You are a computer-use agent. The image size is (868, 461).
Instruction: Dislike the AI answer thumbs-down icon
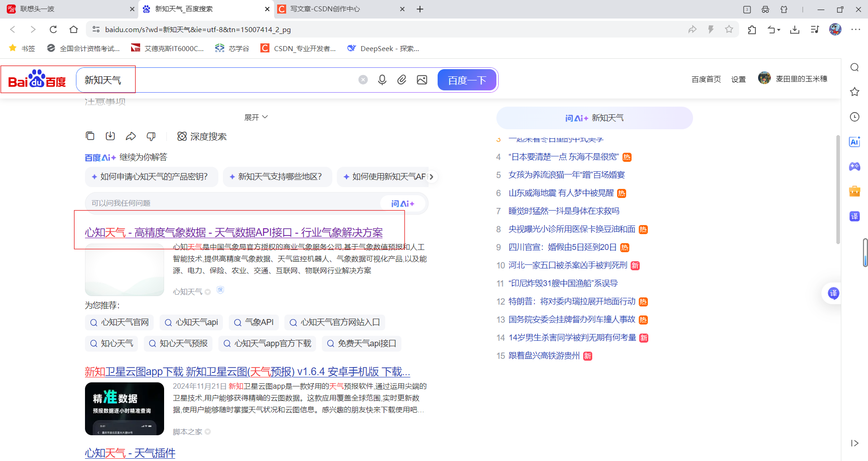(151, 136)
